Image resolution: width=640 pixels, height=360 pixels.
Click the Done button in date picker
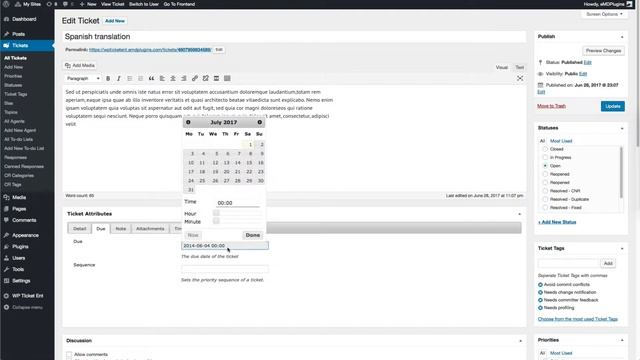coord(253,235)
